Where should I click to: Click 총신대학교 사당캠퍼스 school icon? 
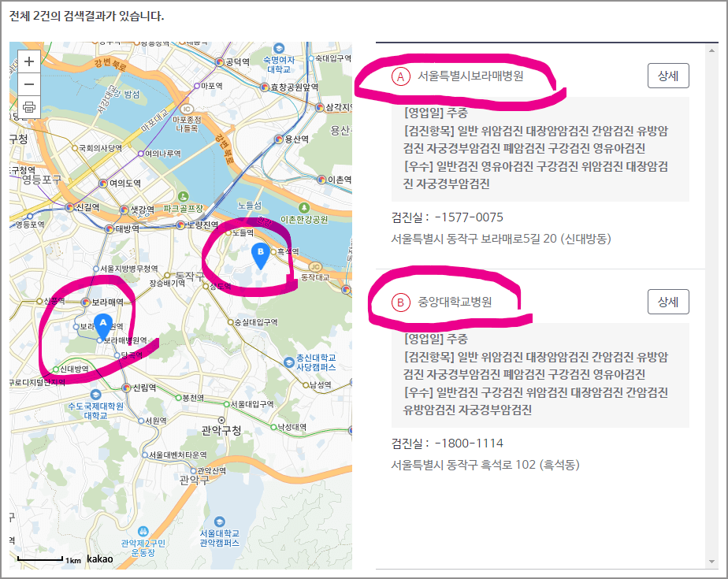pyautogui.click(x=288, y=362)
